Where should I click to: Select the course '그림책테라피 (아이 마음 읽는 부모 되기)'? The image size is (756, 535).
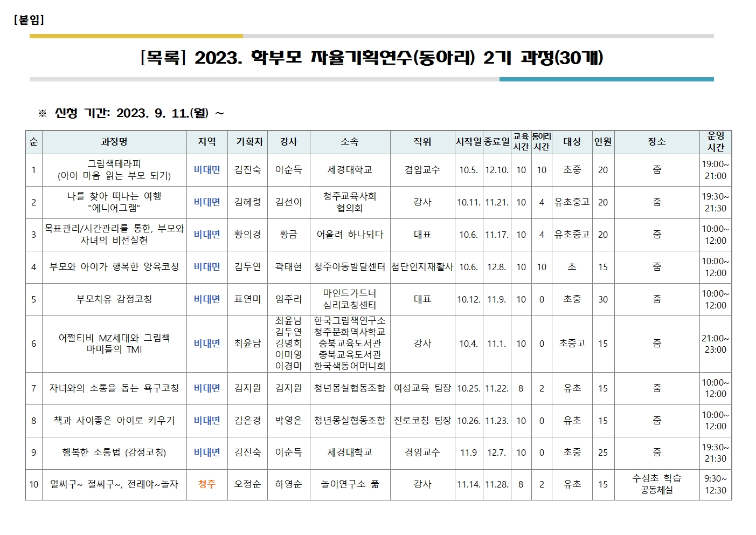[114, 170]
